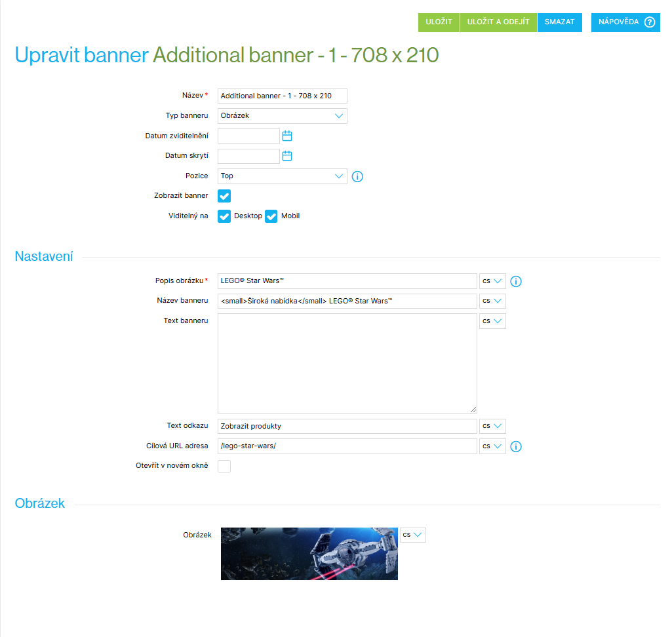Focus the Název banneru text field

click(347, 301)
